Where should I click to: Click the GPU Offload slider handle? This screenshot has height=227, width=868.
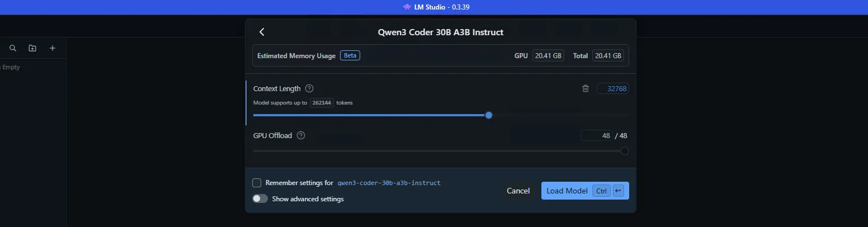[x=625, y=151]
